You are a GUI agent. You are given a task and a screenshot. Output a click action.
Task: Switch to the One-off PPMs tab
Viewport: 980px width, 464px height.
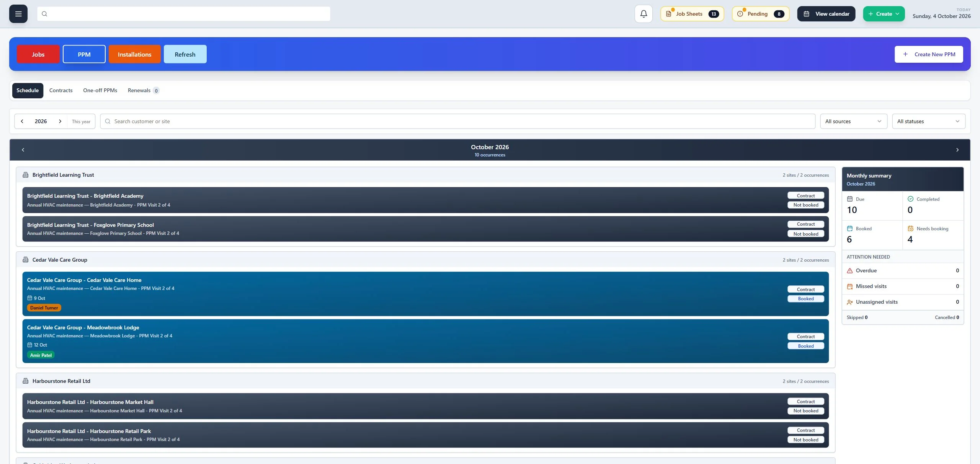click(x=100, y=90)
